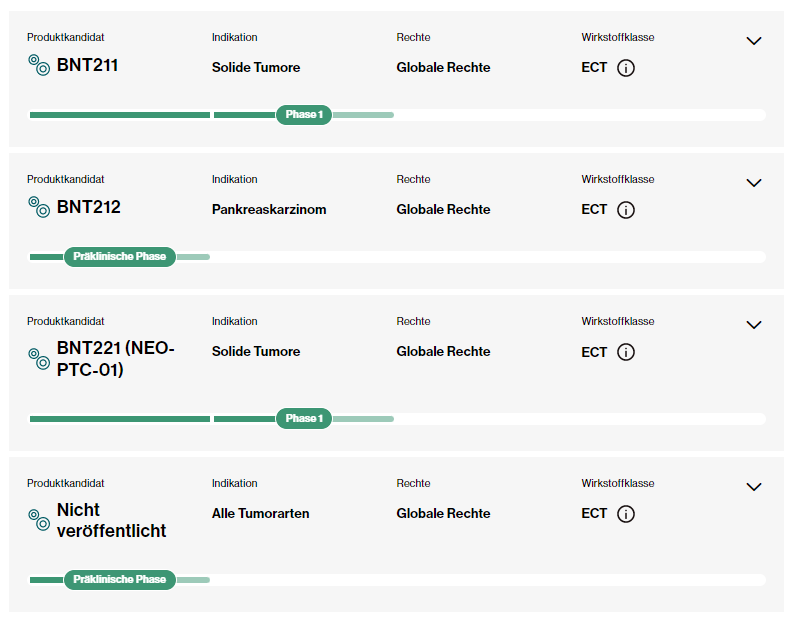Click the BNT211 product name
This screenshot has height=617, width=794.
(x=89, y=66)
